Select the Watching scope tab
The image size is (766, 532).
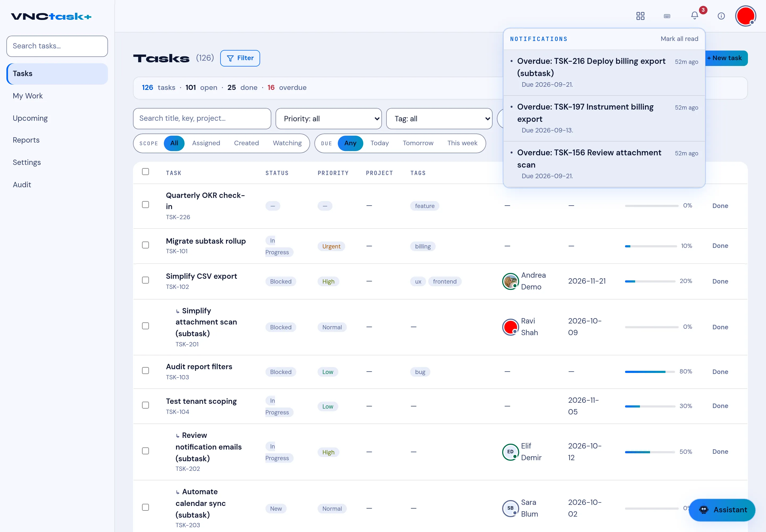pos(287,143)
